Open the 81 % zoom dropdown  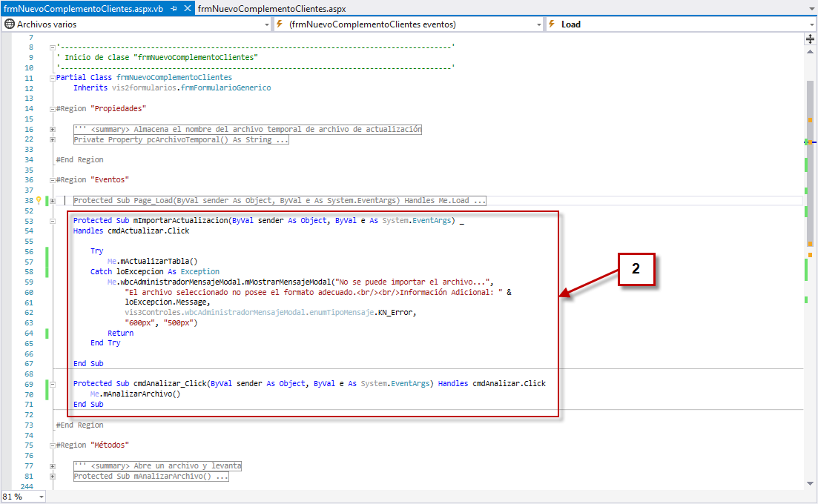[x=41, y=497]
